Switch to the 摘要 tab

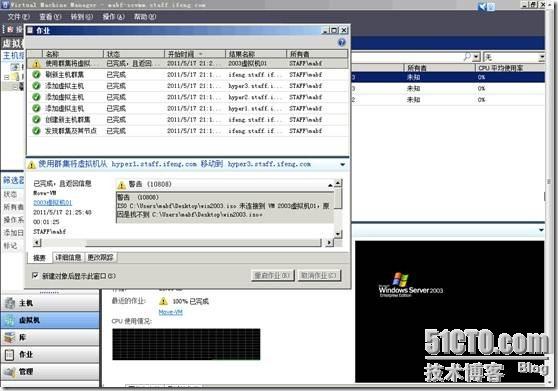[40, 258]
